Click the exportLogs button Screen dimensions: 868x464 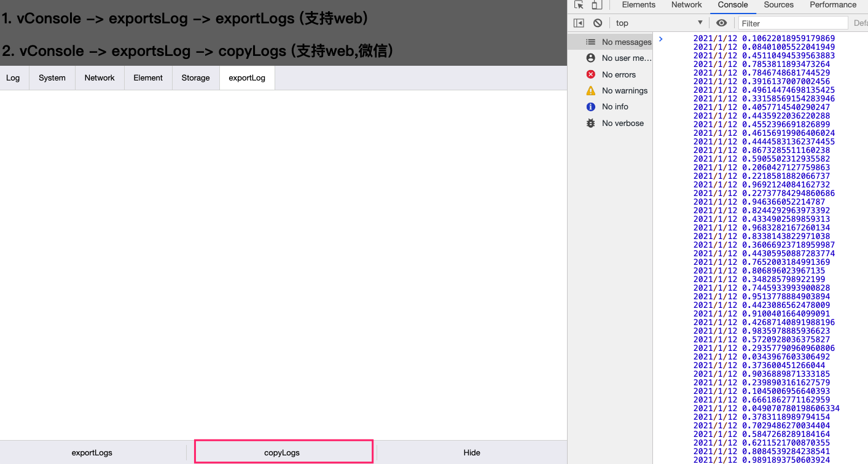pos(92,452)
